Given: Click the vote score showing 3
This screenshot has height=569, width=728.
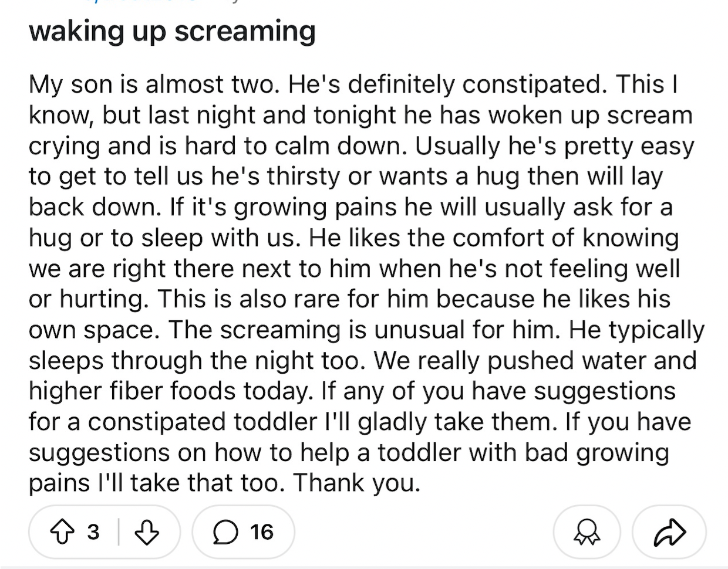Looking at the screenshot, I should pyautogui.click(x=93, y=531).
